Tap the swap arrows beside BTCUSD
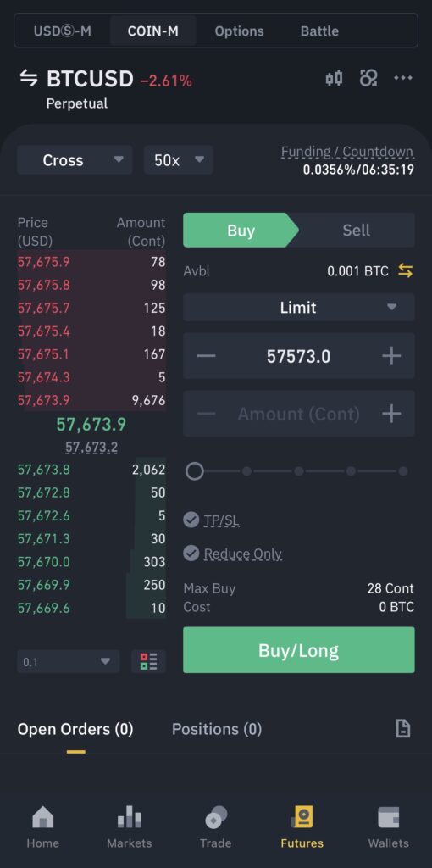Screen dimensions: 432x868 [x=29, y=78]
